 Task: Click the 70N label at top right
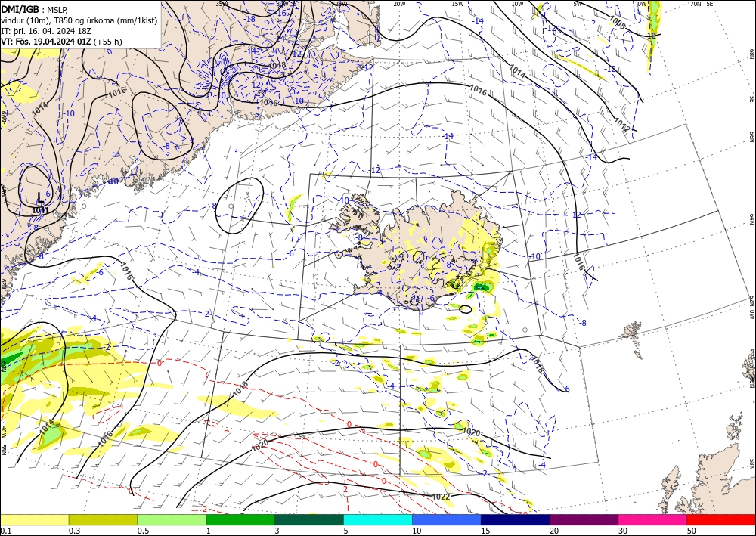tap(696, 4)
